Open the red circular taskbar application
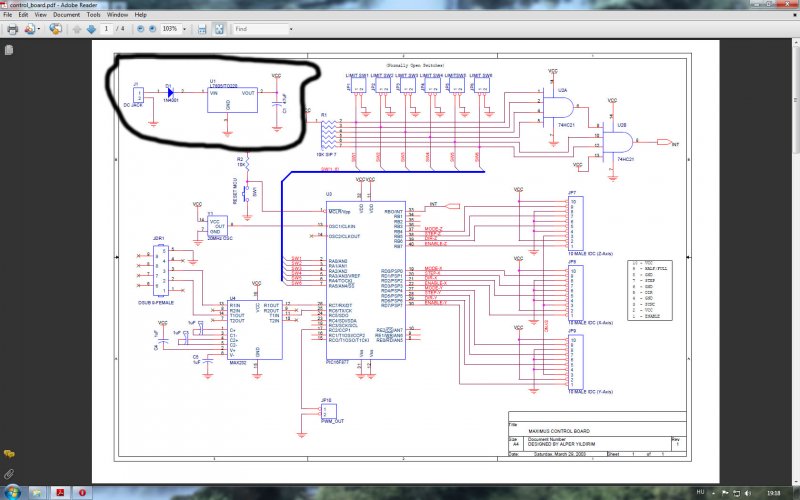The height and width of the screenshot is (500, 800). [82, 493]
